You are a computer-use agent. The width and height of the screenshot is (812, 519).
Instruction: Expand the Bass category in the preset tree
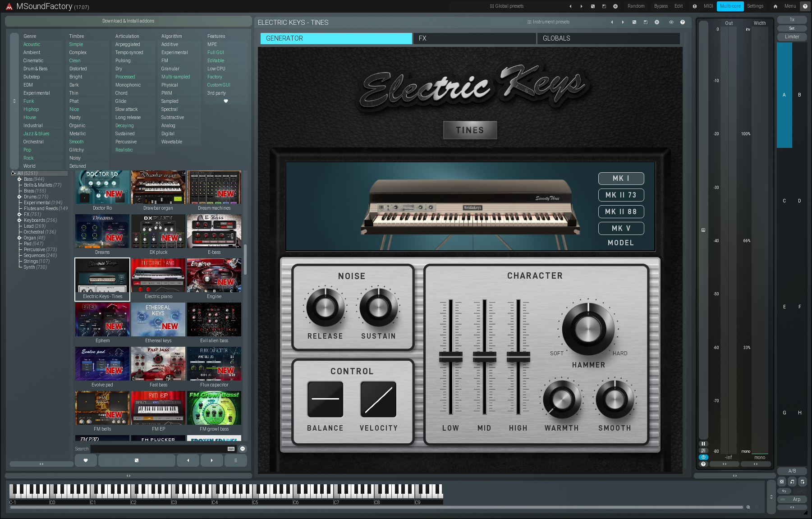19,179
